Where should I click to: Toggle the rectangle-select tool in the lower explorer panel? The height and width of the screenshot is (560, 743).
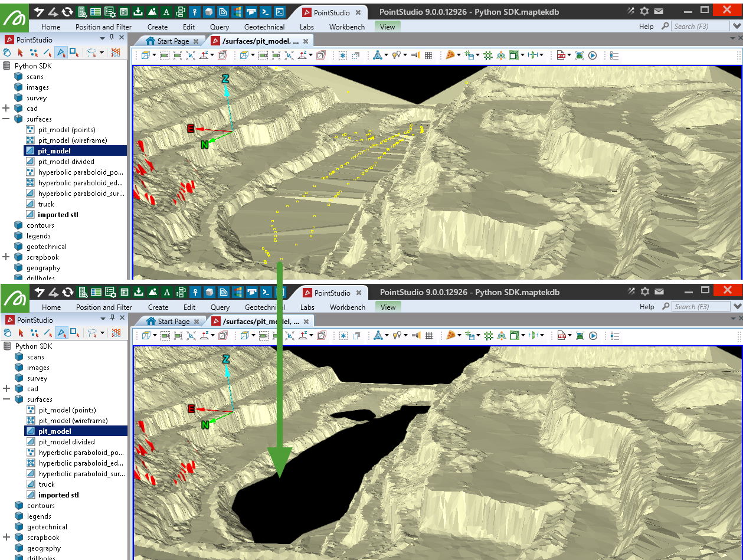point(74,333)
